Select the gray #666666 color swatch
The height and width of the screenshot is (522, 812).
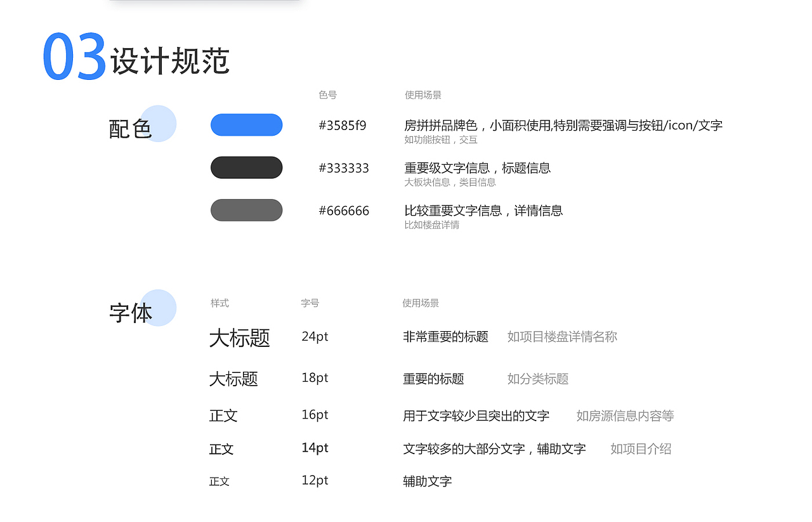click(x=246, y=210)
